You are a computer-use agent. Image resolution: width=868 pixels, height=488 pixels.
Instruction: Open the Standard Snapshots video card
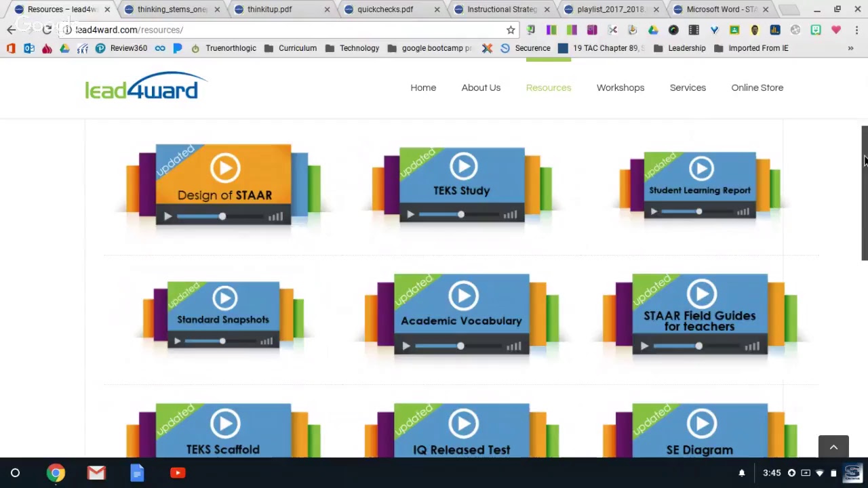[223, 314]
